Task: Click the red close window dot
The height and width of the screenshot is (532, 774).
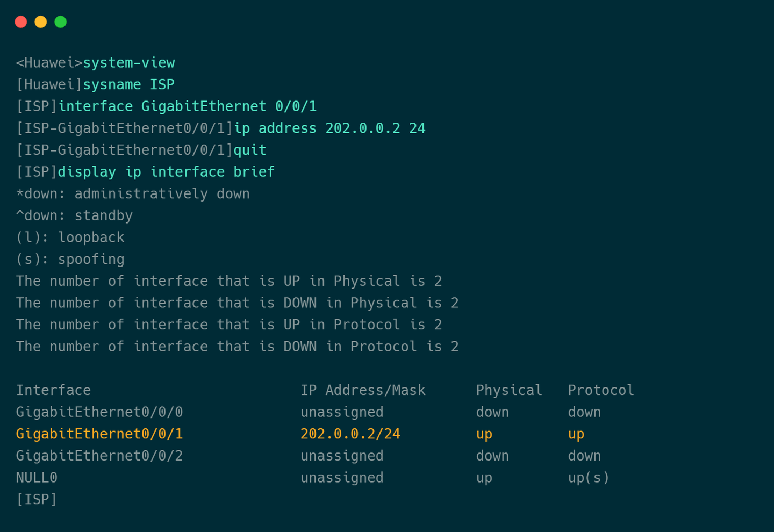Action: click(21, 21)
